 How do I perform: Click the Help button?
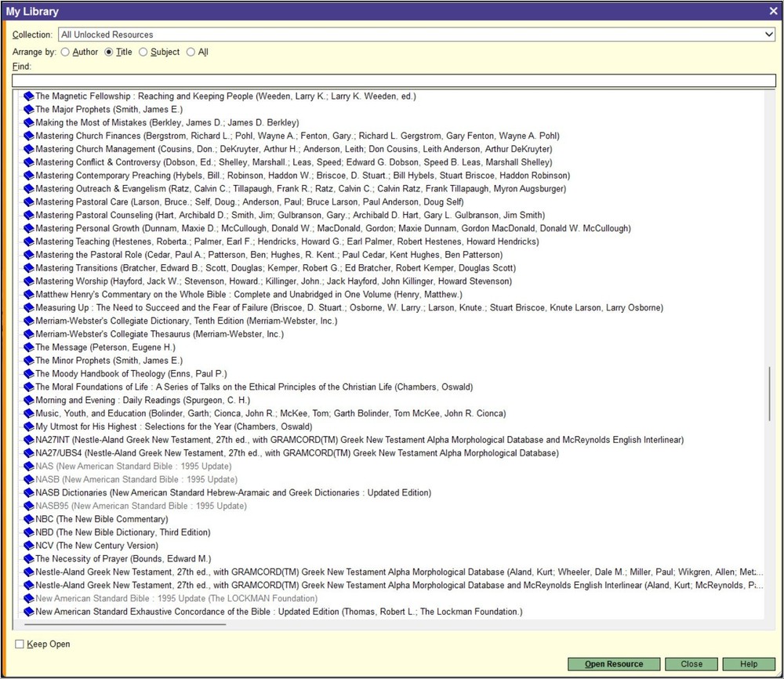point(749,663)
